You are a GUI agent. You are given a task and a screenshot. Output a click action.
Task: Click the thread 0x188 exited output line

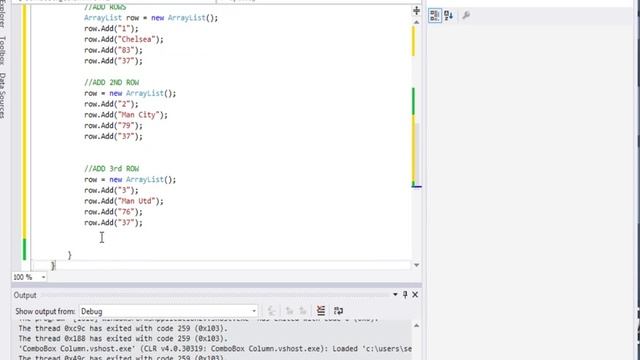(123, 339)
